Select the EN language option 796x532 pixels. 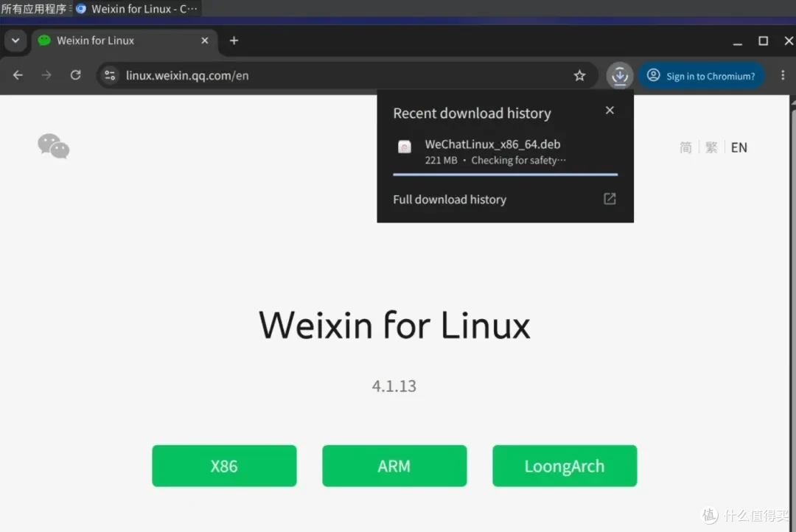[x=739, y=147]
